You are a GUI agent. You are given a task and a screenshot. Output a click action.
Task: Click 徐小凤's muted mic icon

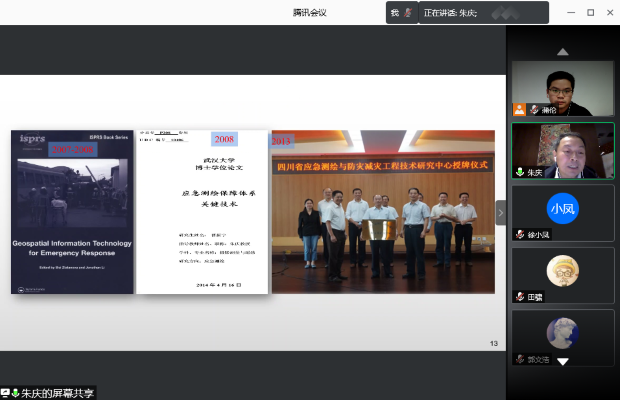pyautogui.click(x=519, y=234)
